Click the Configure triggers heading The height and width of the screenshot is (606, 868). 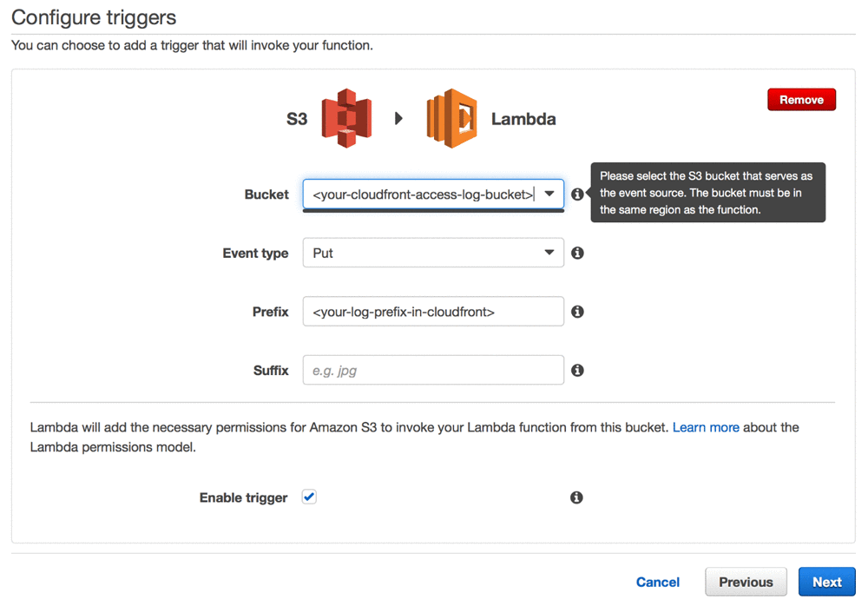point(94,17)
